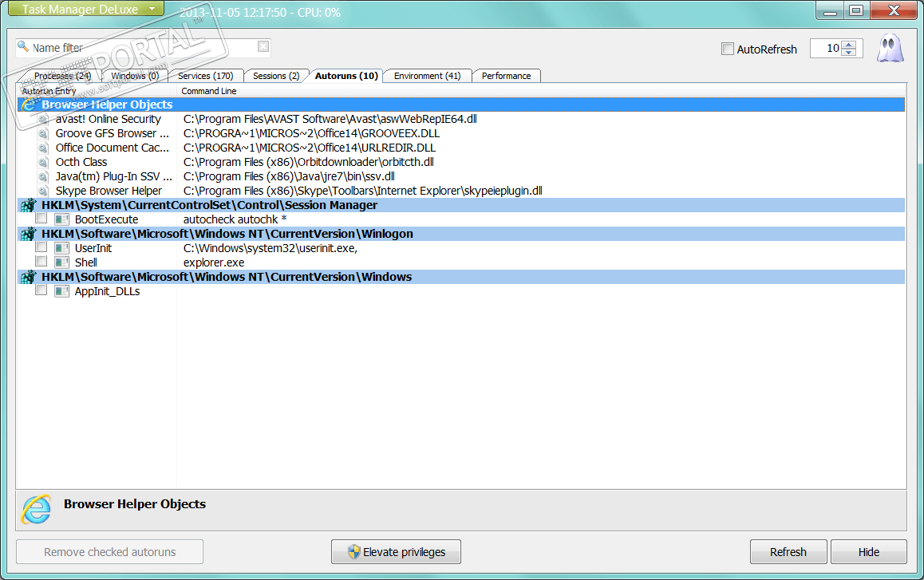The width and height of the screenshot is (924, 580).
Task: Check the Shell autorun checkbox
Action: pyautogui.click(x=41, y=261)
